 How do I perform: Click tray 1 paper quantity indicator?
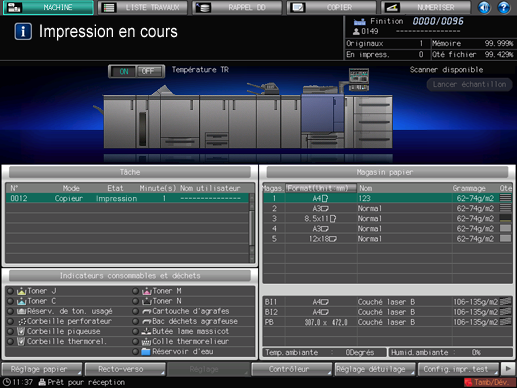coord(505,198)
